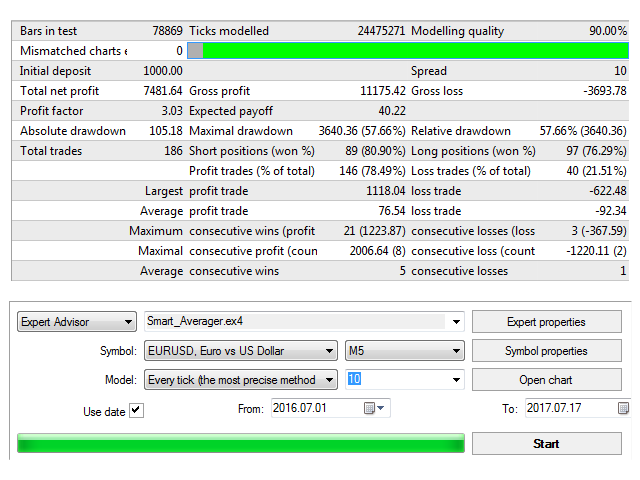The height and width of the screenshot is (480, 640).
Task: Click the highlighted spread input value 10
Action: pos(354,379)
